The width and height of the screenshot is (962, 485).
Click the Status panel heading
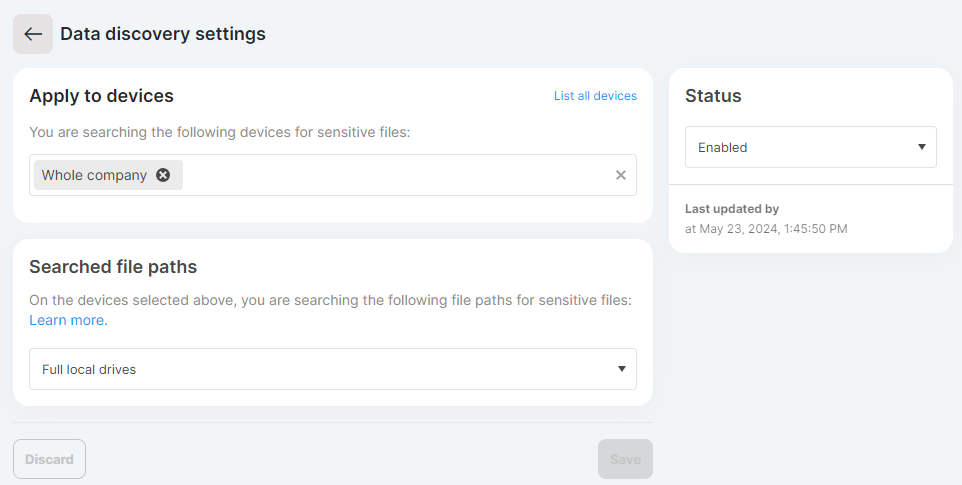pyautogui.click(x=713, y=96)
